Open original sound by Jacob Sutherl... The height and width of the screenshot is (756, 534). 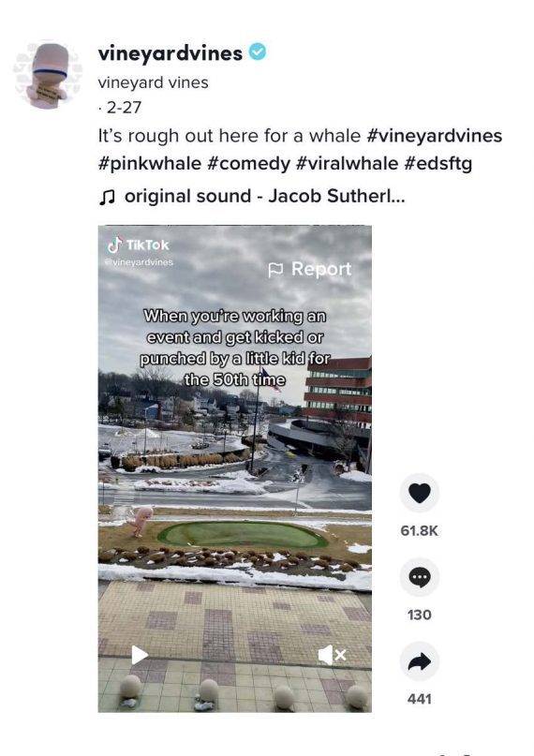[x=264, y=196]
